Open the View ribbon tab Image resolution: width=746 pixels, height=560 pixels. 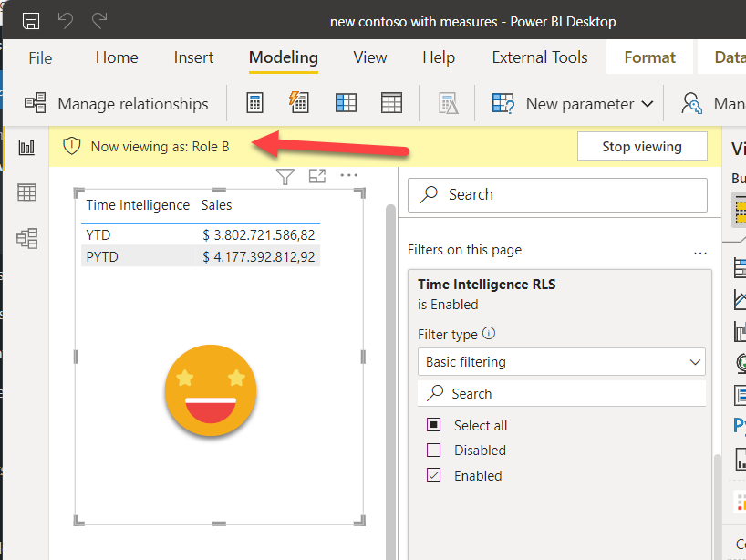[370, 57]
